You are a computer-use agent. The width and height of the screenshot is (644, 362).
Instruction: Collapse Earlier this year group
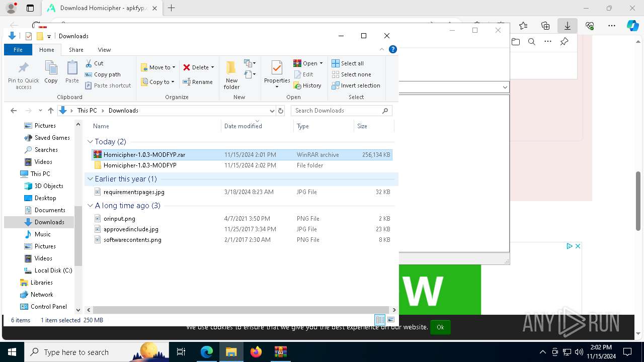click(x=90, y=179)
